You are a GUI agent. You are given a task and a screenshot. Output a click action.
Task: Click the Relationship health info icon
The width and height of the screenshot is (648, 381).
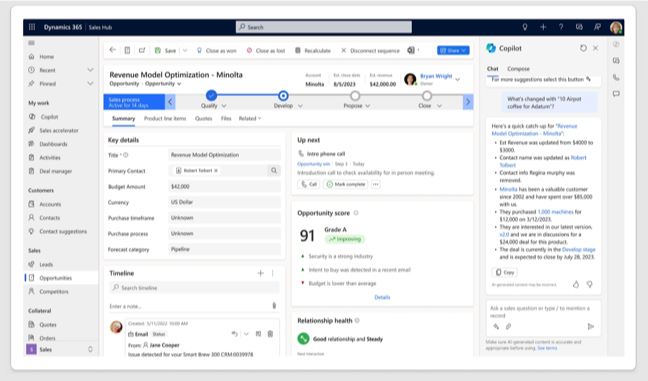pos(357,321)
